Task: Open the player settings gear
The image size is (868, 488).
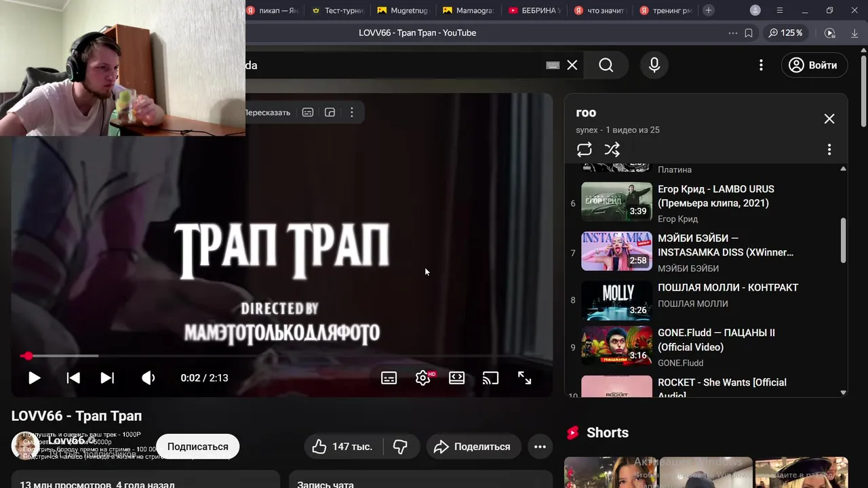Action: point(423,378)
